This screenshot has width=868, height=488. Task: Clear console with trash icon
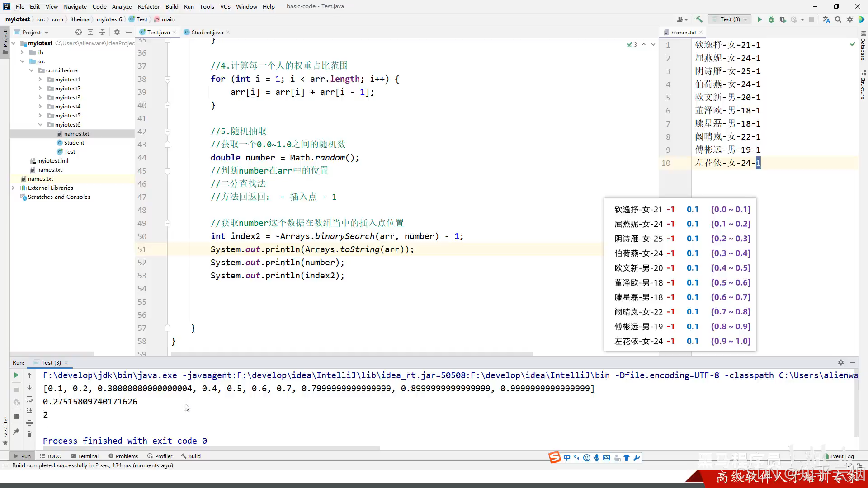[29, 434]
